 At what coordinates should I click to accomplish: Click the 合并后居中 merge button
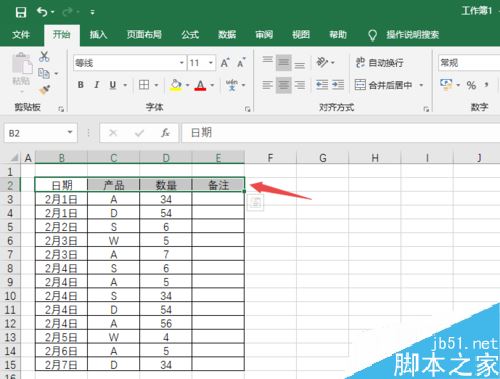tap(383, 85)
